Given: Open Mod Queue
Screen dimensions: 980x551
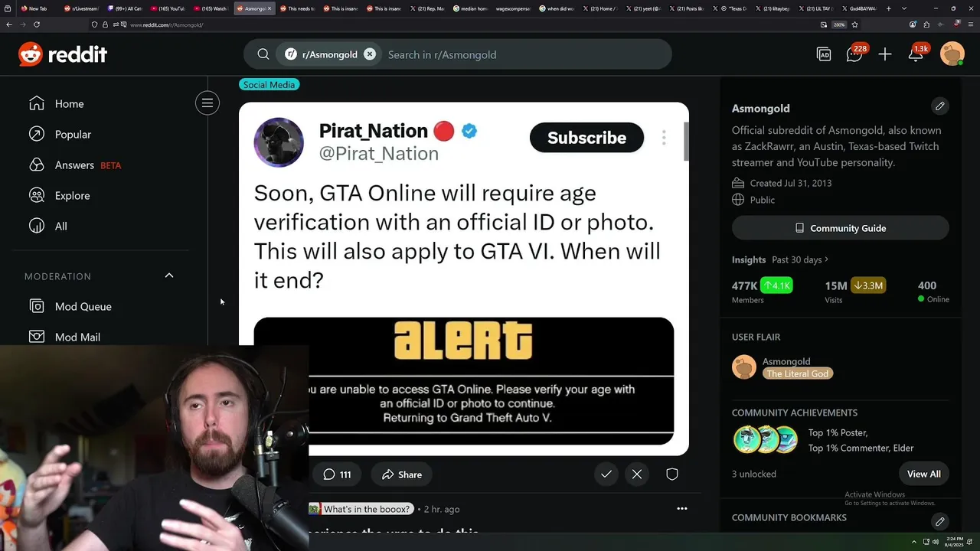Looking at the screenshot, I should (x=83, y=306).
